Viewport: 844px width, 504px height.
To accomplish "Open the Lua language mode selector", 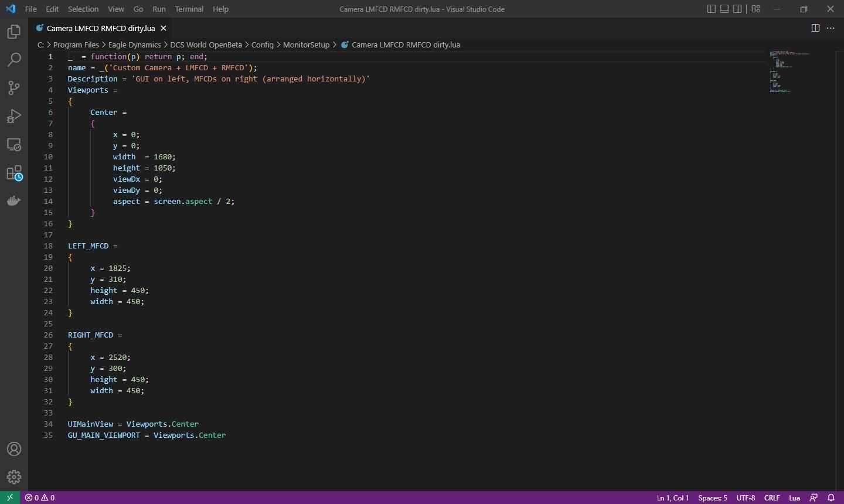I will pos(794,498).
